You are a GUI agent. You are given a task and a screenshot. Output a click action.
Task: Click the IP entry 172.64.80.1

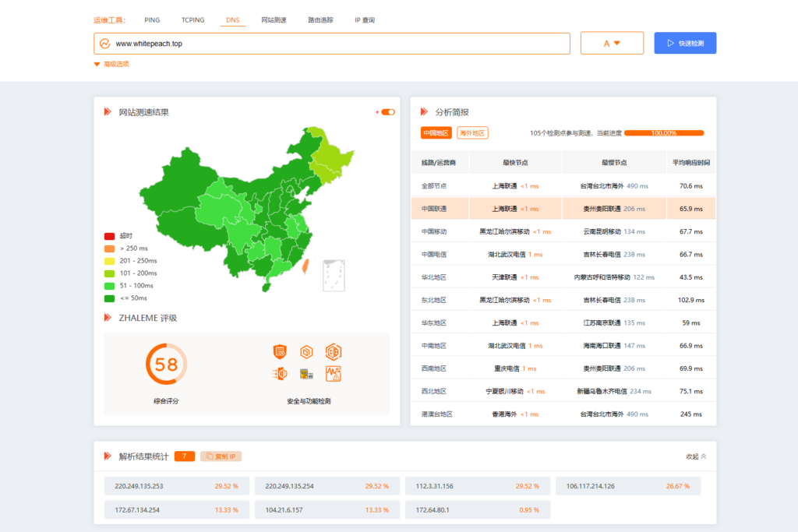[x=478, y=509]
